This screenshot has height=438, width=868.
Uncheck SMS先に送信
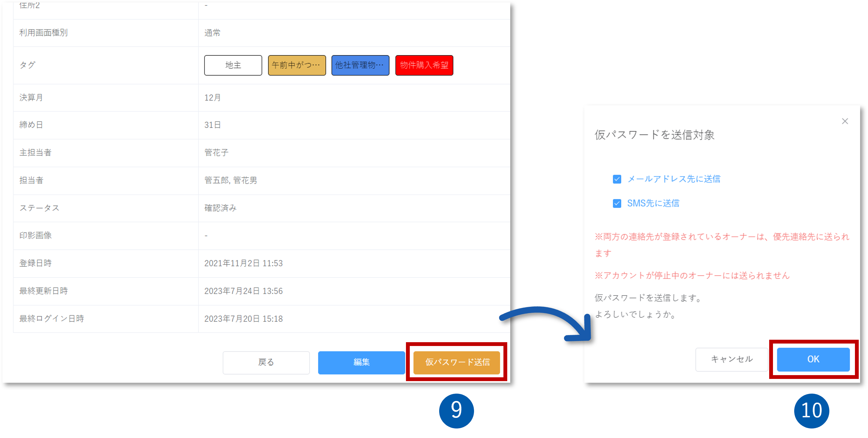[617, 203]
